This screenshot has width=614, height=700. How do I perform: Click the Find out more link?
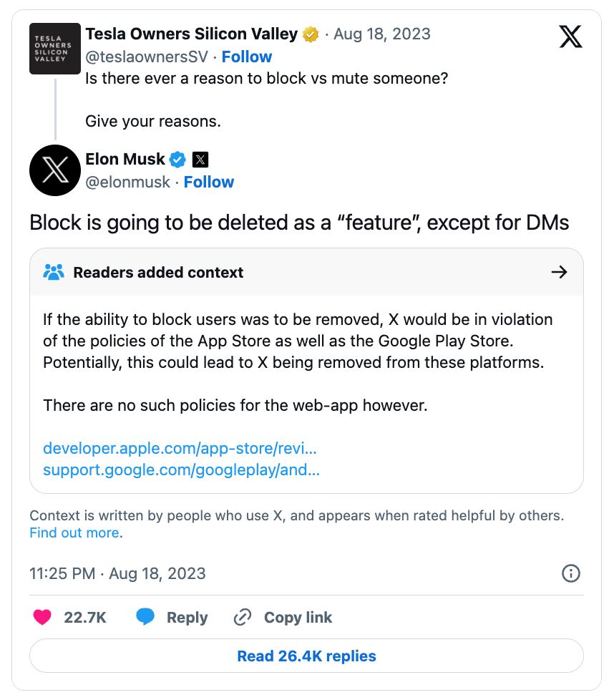[x=74, y=533]
